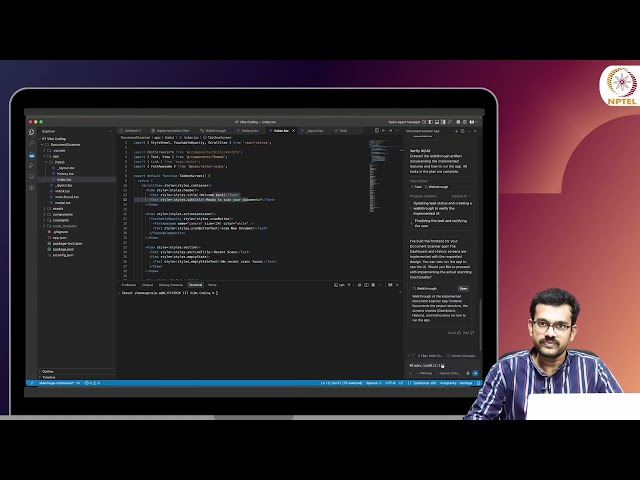Switch to the _layout.tsx editor tab
This screenshot has width=640, height=480.
(x=312, y=131)
